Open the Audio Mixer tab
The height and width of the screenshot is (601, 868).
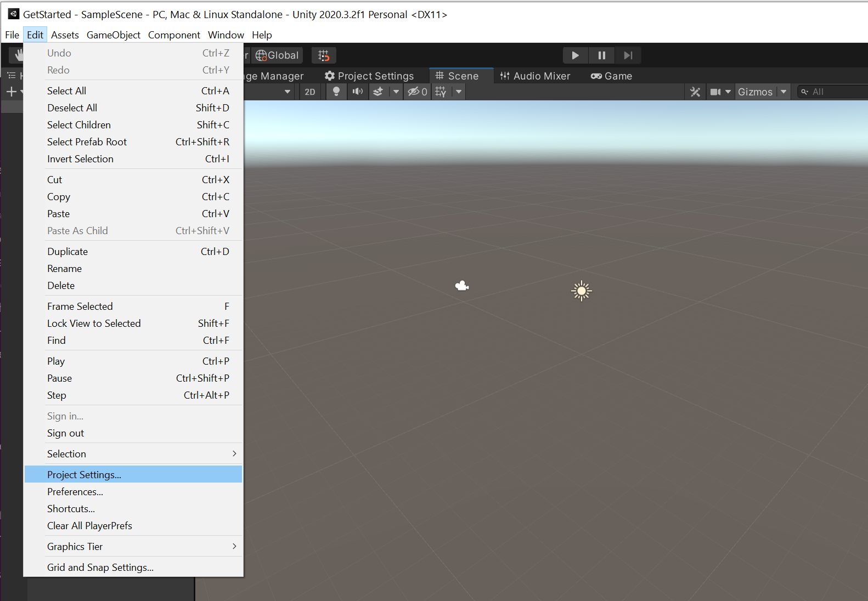535,76
